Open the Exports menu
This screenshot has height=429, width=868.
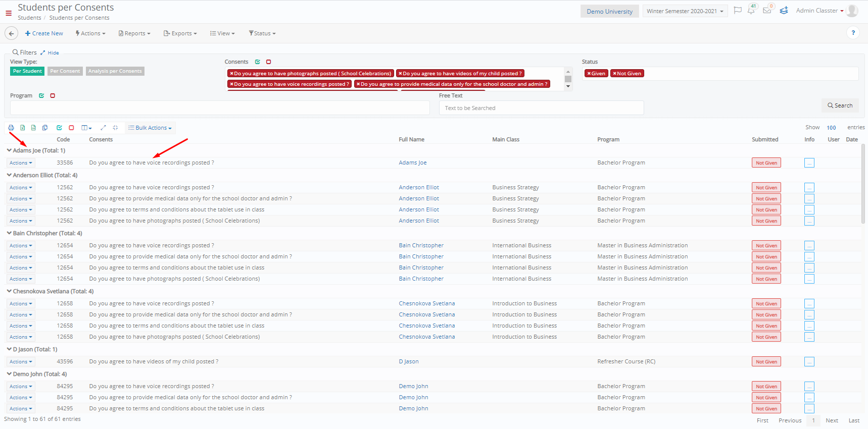(180, 33)
